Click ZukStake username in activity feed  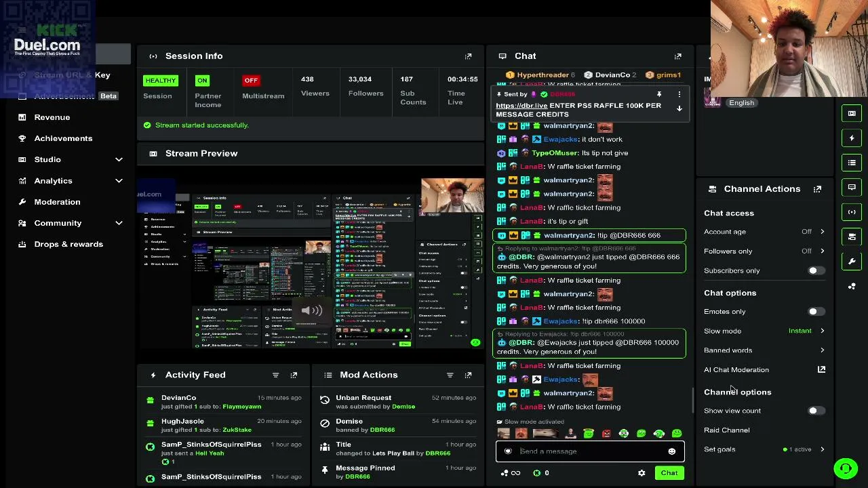coord(237,430)
